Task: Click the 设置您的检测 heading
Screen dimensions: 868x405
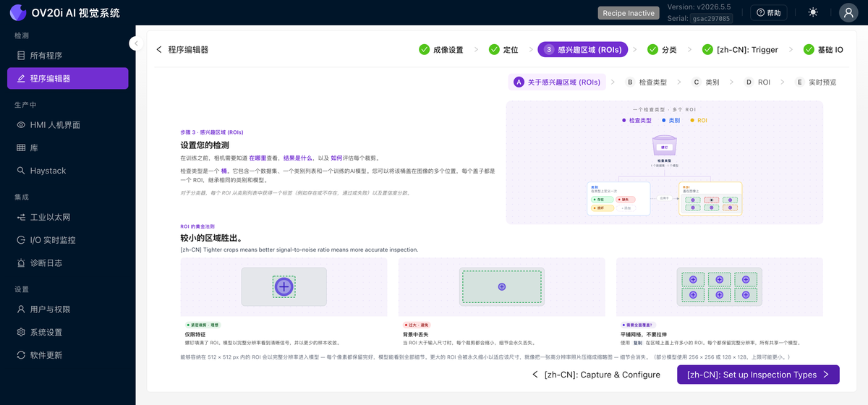Action: click(206, 145)
